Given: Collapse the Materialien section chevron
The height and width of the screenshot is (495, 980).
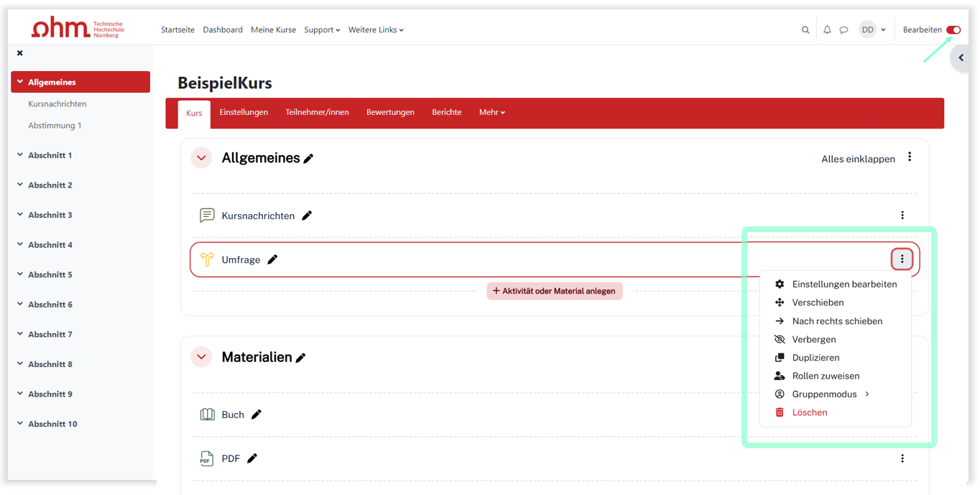Looking at the screenshot, I should [201, 357].
